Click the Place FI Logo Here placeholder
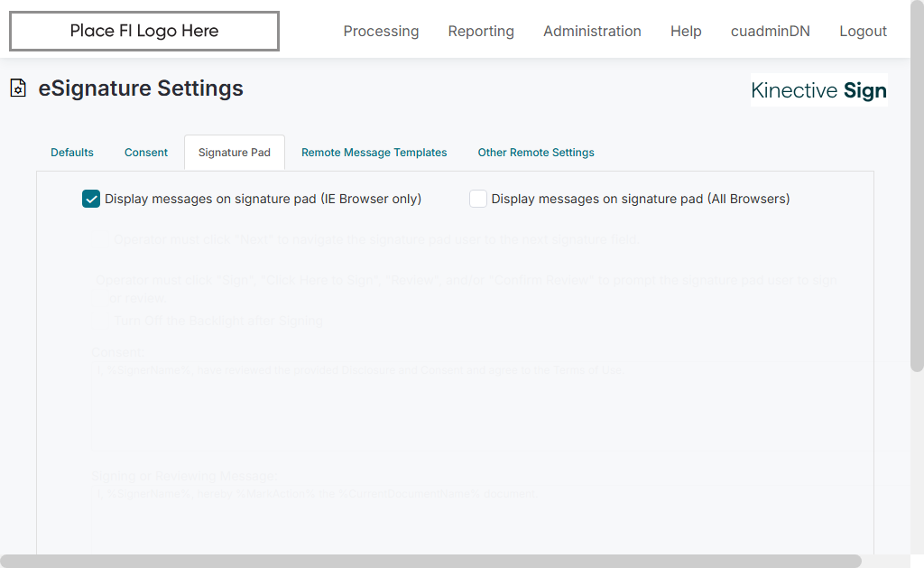 144,32
